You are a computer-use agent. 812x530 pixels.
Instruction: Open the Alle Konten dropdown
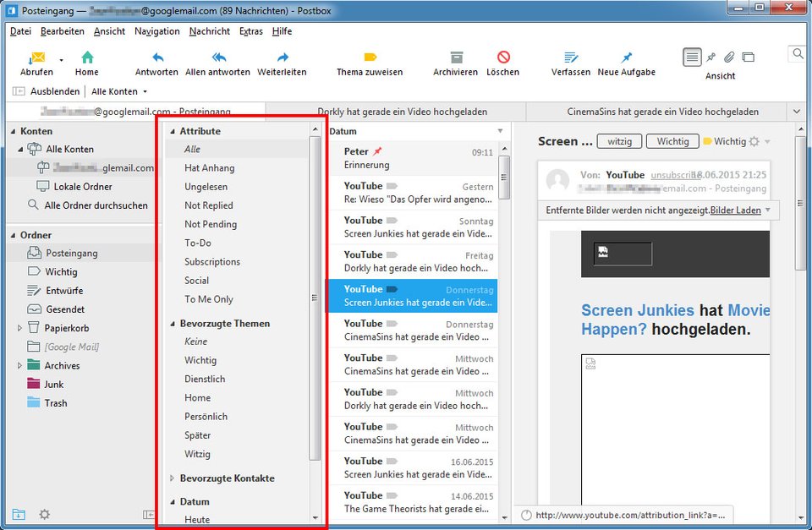coord(119,91)
